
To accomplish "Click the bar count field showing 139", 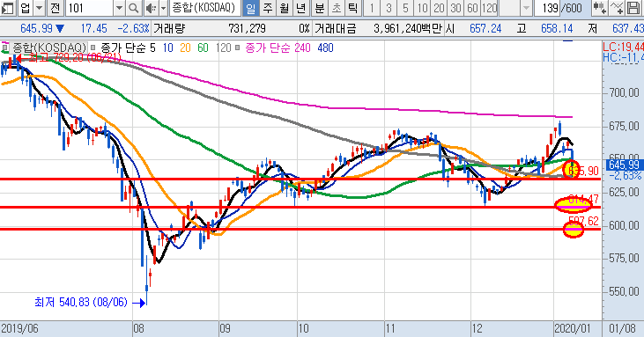I will click(x=546, y=8).
